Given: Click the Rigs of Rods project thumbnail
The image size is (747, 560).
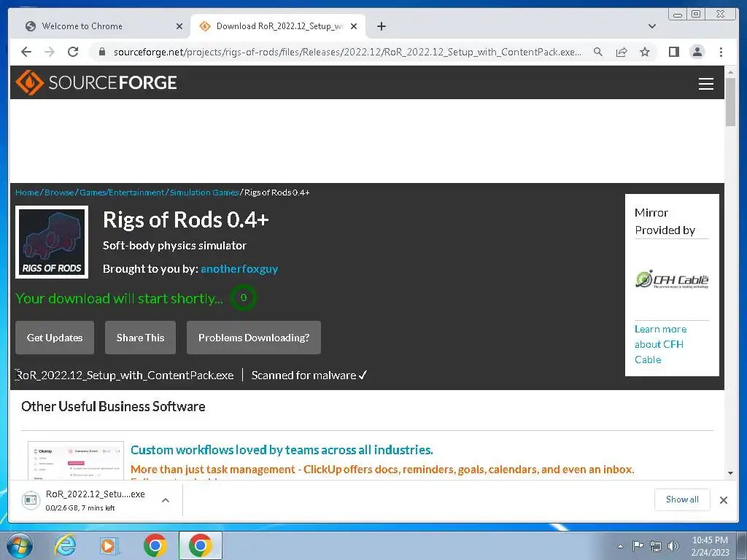Looking at the screenshot, I should tap(52, 242).
